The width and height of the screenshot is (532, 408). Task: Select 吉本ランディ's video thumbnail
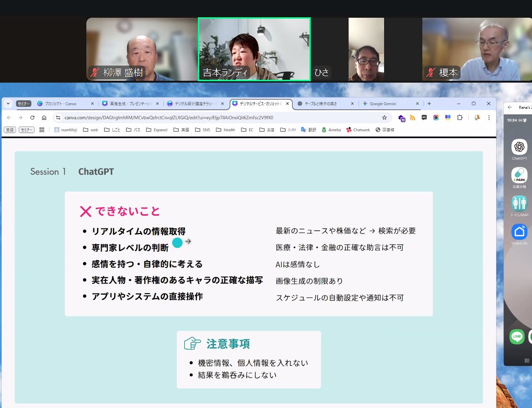click(254, 49)
